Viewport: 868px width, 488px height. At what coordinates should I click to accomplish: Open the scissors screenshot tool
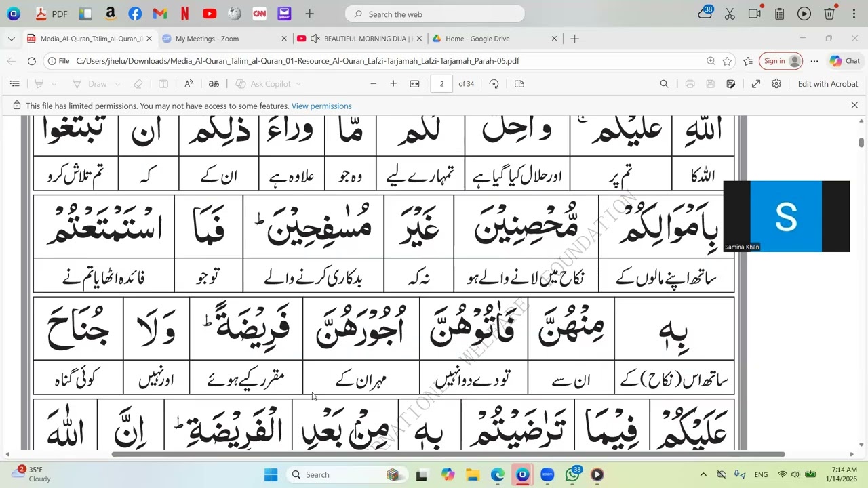730,14
